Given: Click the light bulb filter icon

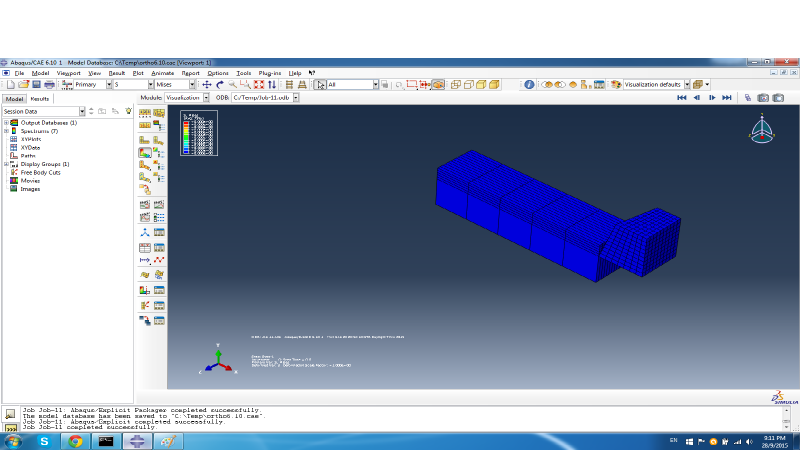Looking at the screenshot, I should coord(129,111).
